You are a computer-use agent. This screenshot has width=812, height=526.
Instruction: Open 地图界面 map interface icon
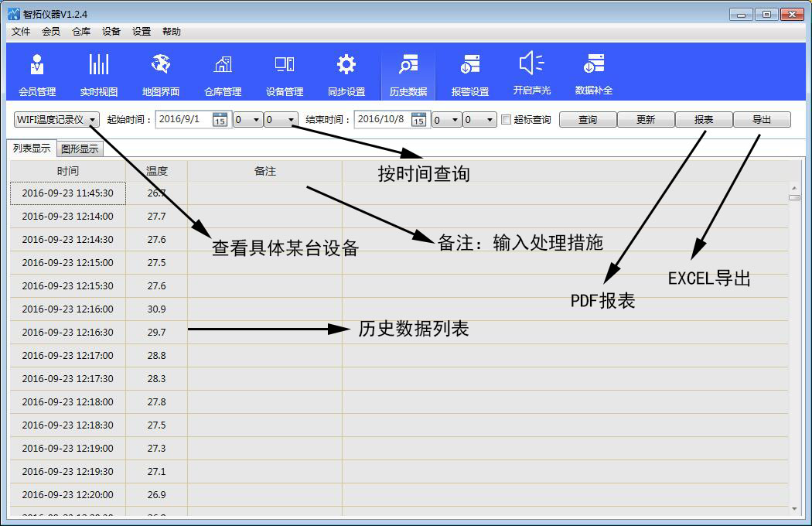pyautogui.click(x=161, y=73)
